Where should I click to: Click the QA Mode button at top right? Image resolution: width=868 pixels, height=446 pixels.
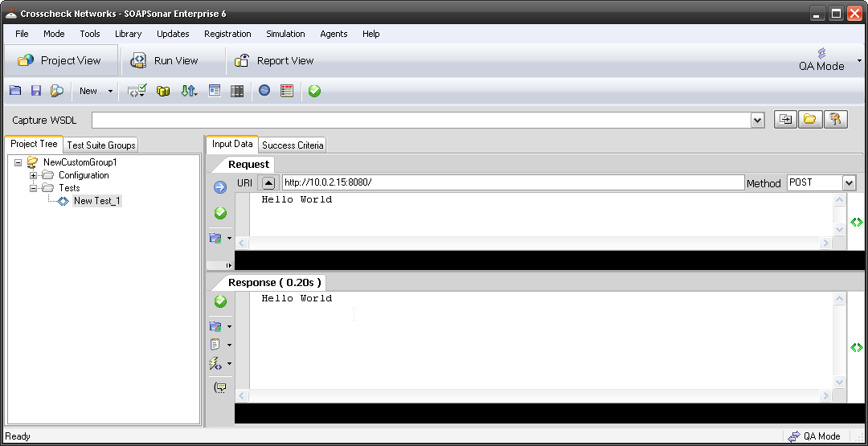click(x=821, y=59)
